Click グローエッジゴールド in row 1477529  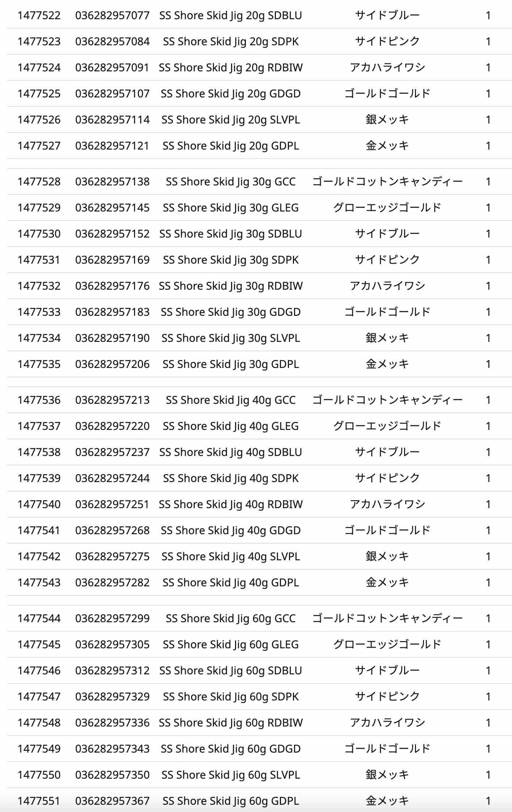387,208
